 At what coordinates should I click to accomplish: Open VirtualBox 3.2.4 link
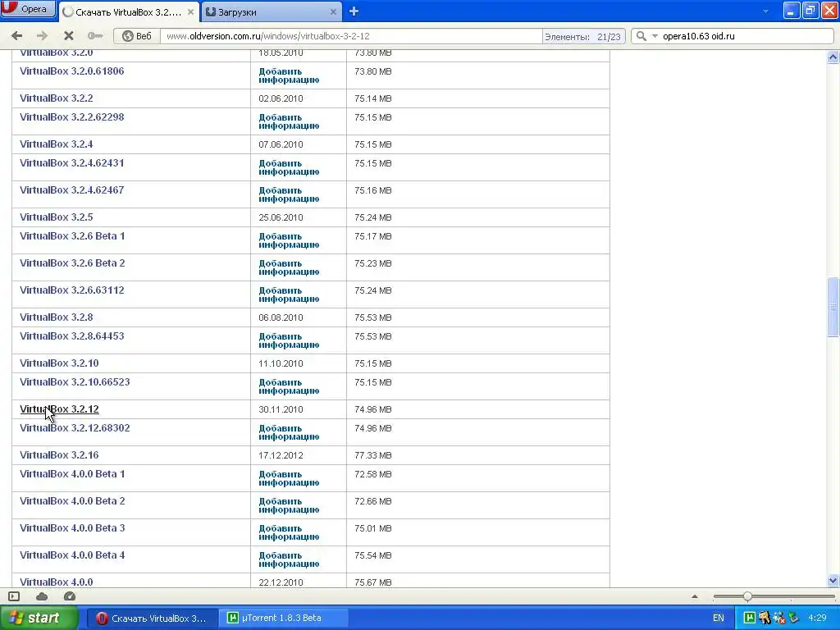click(57, 144)
